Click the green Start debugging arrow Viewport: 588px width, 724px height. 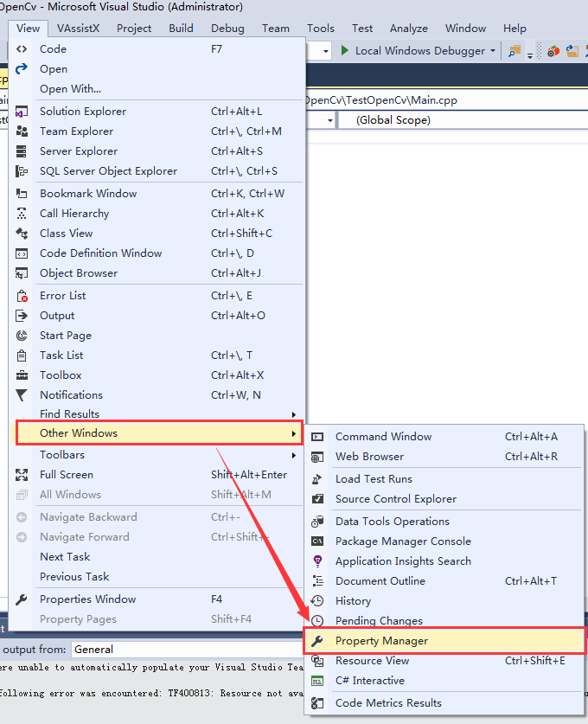[x=344, y=50]
